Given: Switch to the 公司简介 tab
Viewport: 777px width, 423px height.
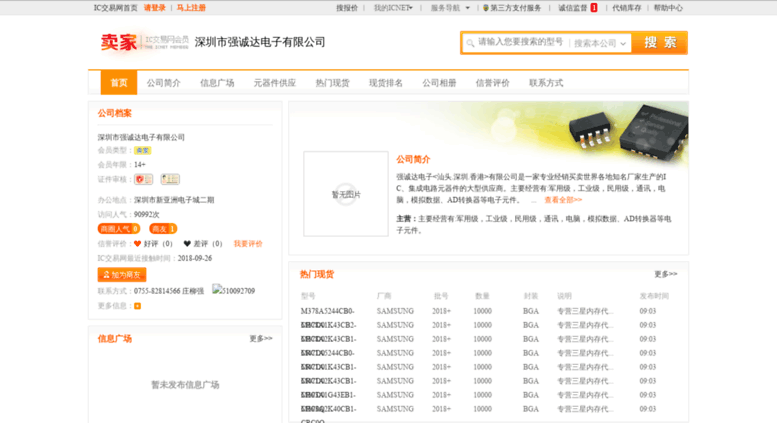Looking at the screenshot, I should (164, 83).
